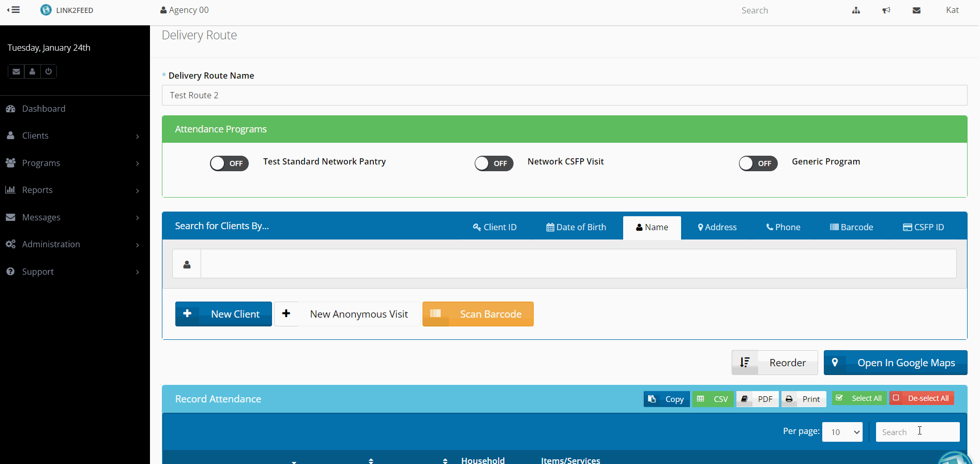Collapse the sidebar with the hamburger icon
Viewport: 980px width, 464px height.
click(x=13, y=10)
